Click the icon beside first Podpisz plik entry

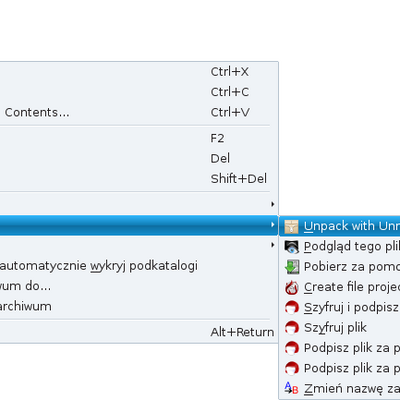coord(291,348)
